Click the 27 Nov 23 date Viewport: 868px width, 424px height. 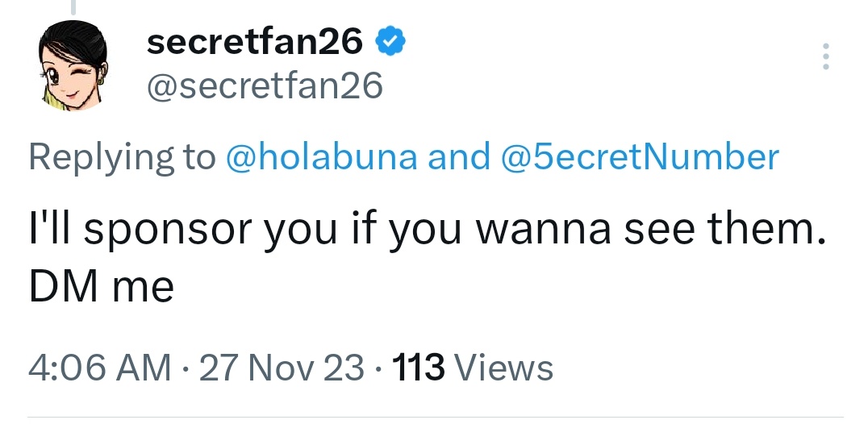tap(282, 368)
